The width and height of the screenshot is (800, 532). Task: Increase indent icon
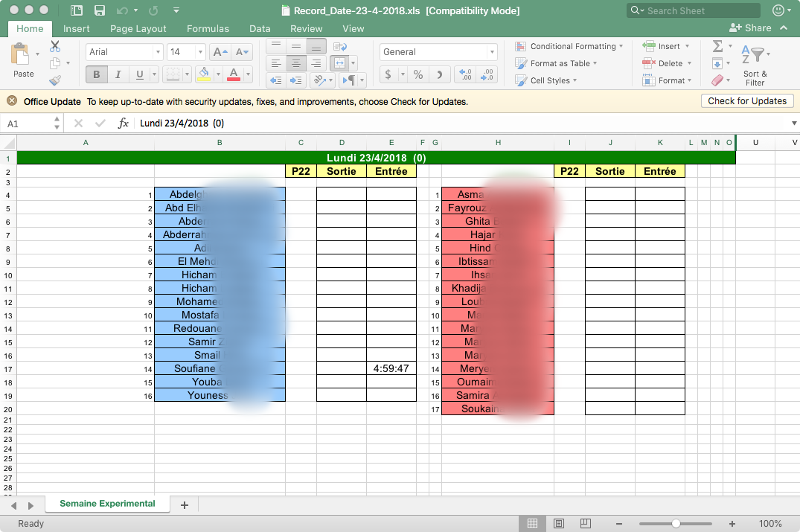295,80
